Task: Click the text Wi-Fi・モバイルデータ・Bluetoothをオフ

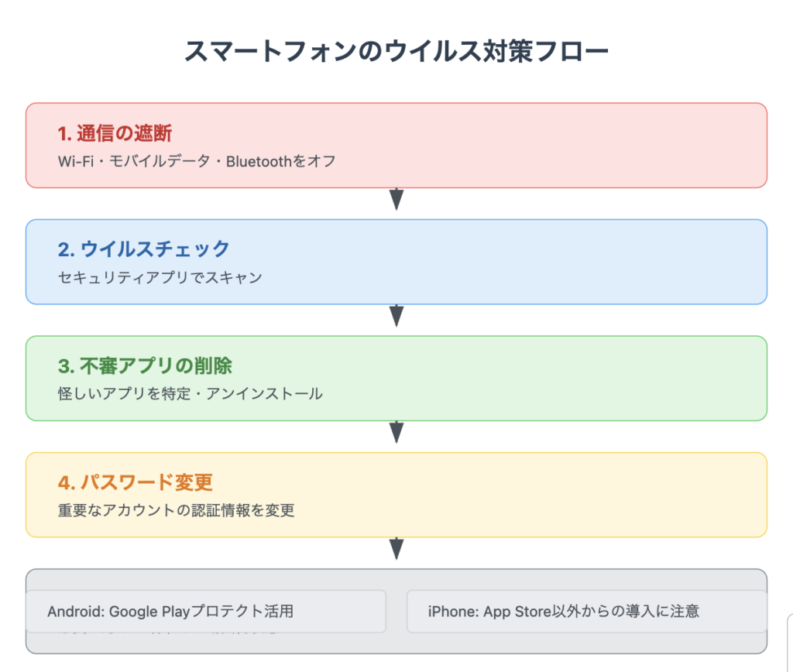Action: (x=197, y=161)
